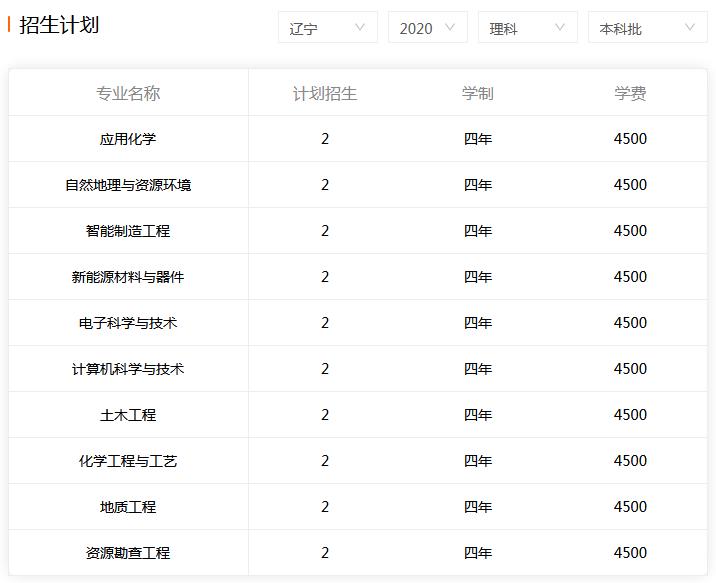Select the 资源勘查工程 major
The height and width of the screenshot is (583, 716).
128,553
